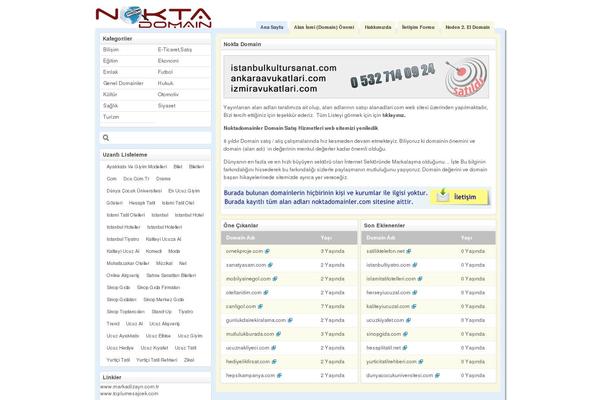Click the link icon beside ucuznakliyeci.com
This screenshot has height=400, width=600.
tap(274, 348)
